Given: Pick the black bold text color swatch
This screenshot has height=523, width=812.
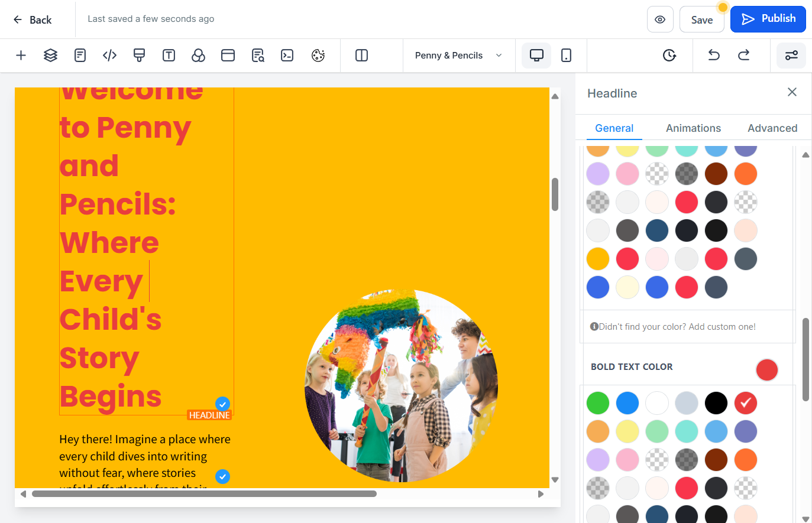Looking at the screenshot, I should [x=716, y=403].
